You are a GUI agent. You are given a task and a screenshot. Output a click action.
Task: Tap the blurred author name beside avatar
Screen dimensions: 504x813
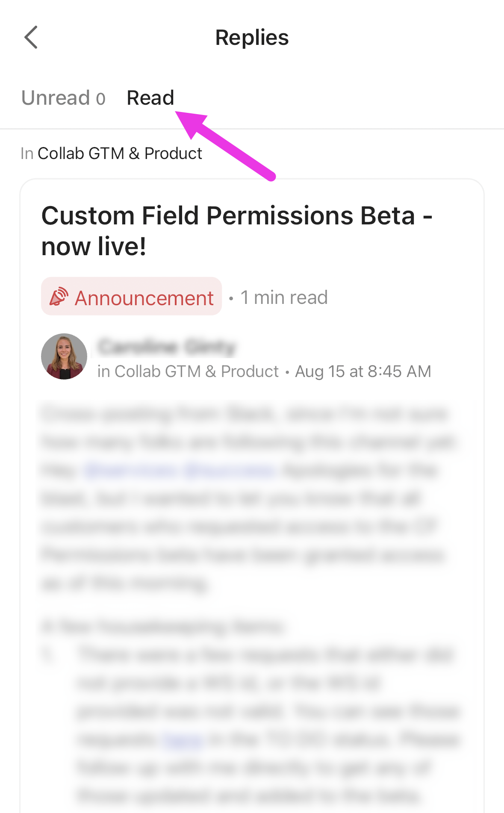(x=167, y=347)
